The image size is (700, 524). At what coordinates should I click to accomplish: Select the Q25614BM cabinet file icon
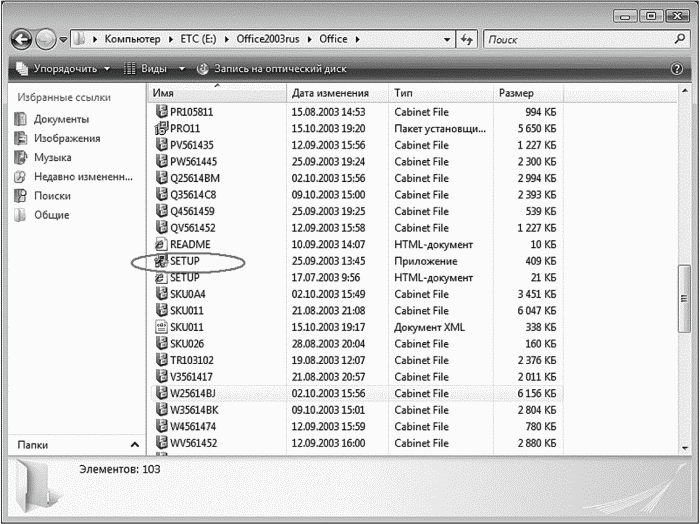[161, 178]
